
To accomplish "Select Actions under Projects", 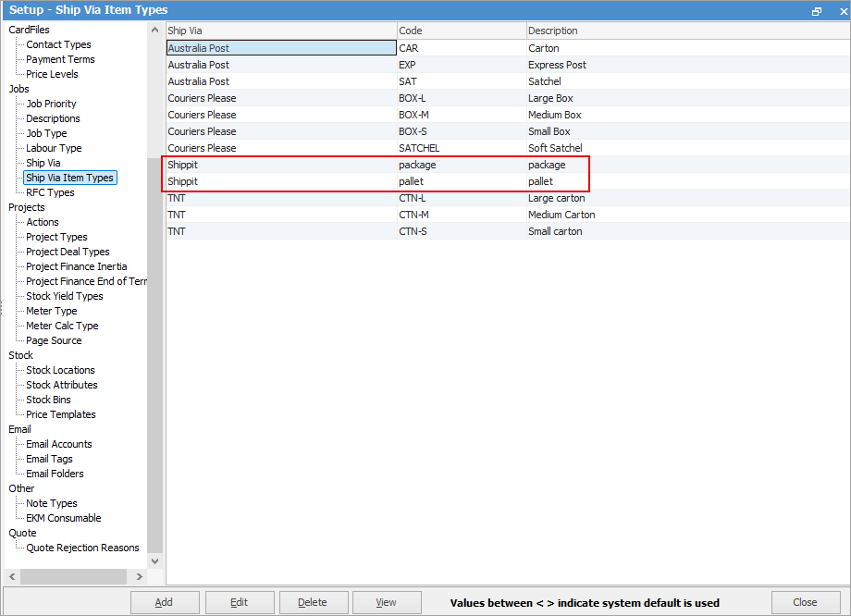I will coord(43,222).
